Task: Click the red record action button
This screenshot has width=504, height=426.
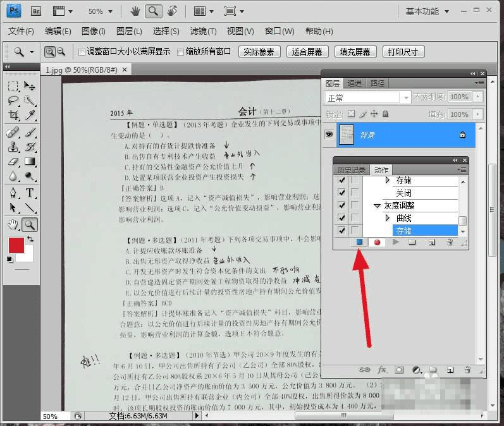Action: [378, 242]
